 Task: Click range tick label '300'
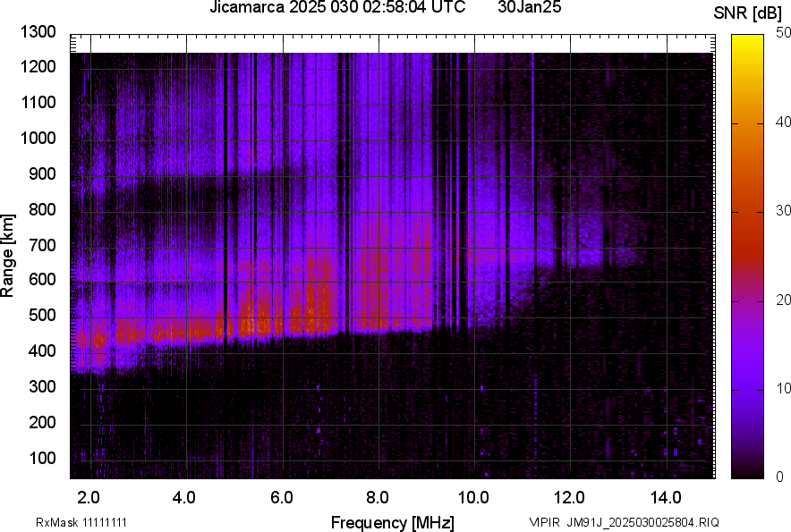42,387
